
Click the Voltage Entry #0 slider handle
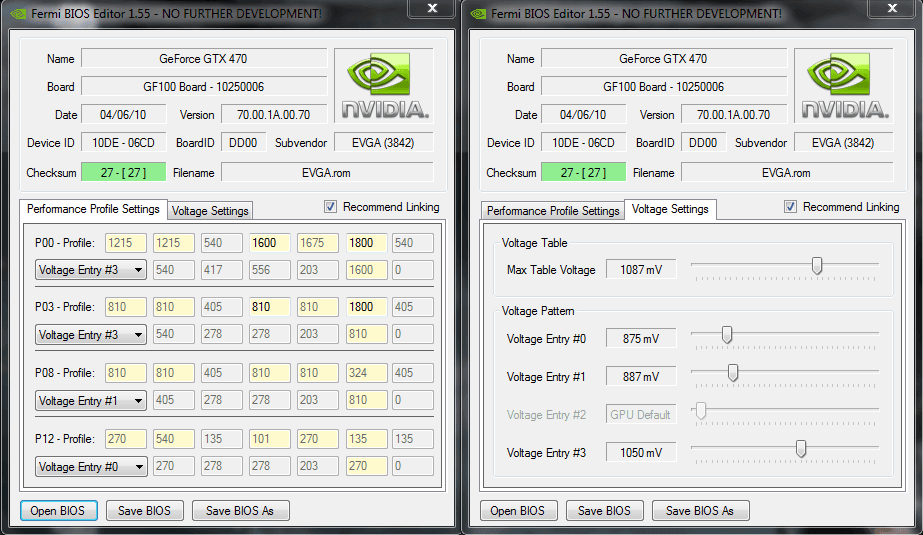(x=727, y=335)
